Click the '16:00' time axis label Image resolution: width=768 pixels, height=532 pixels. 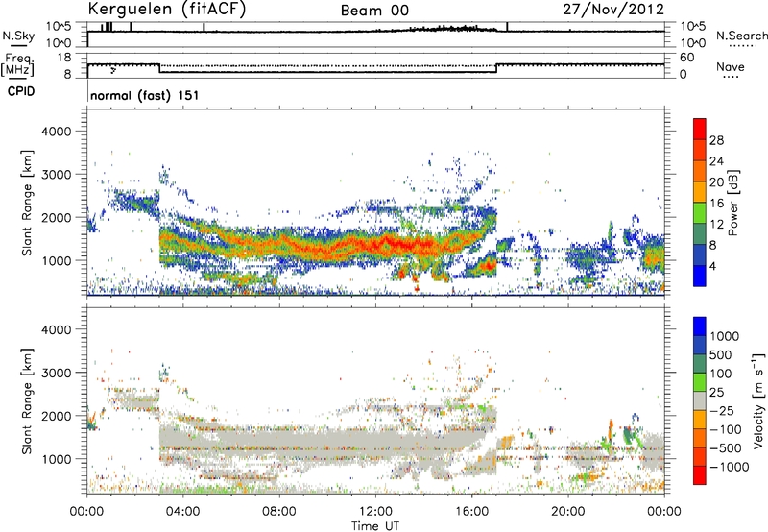point(471,512)
